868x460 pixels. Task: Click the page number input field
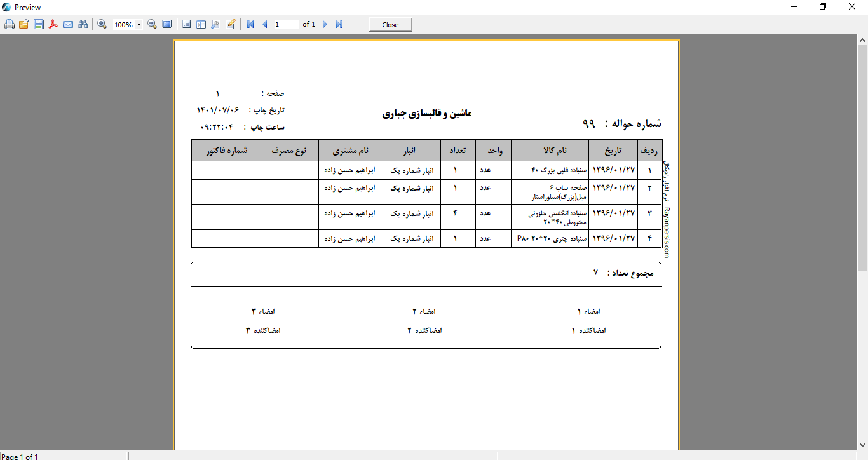[x=286, y=24]
